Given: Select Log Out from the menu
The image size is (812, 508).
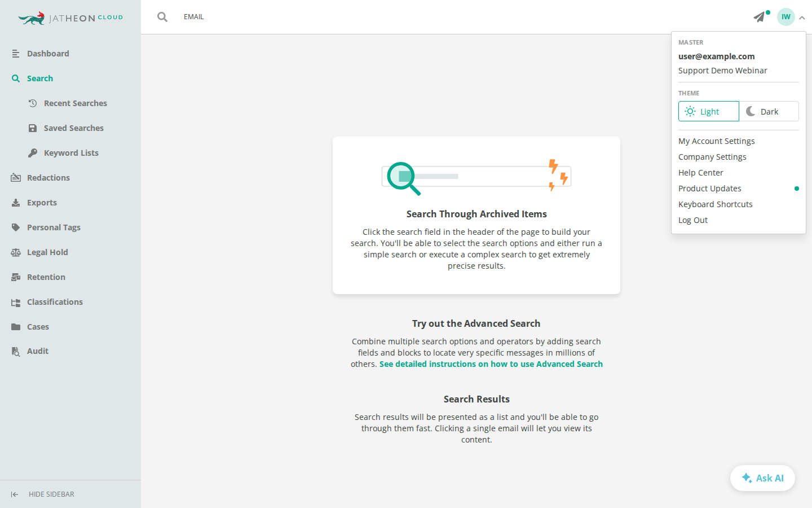Looking at the screenshot, I should point(692,220).
